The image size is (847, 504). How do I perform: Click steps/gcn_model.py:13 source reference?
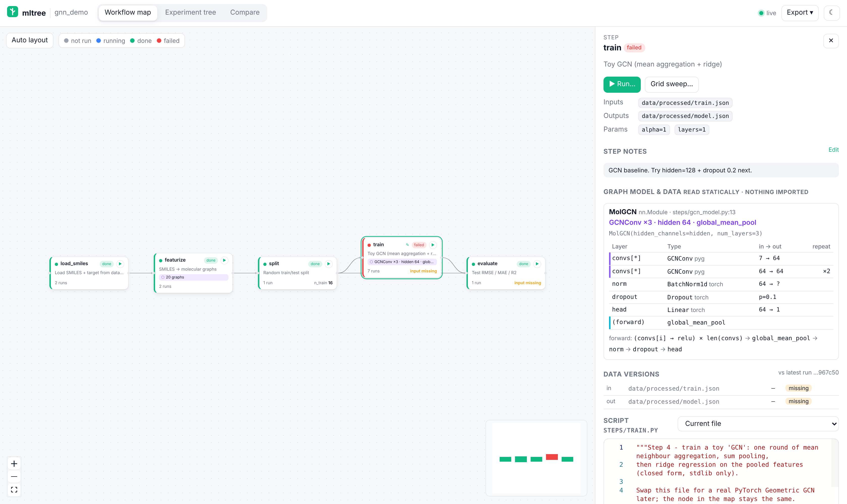pos(704,212)
